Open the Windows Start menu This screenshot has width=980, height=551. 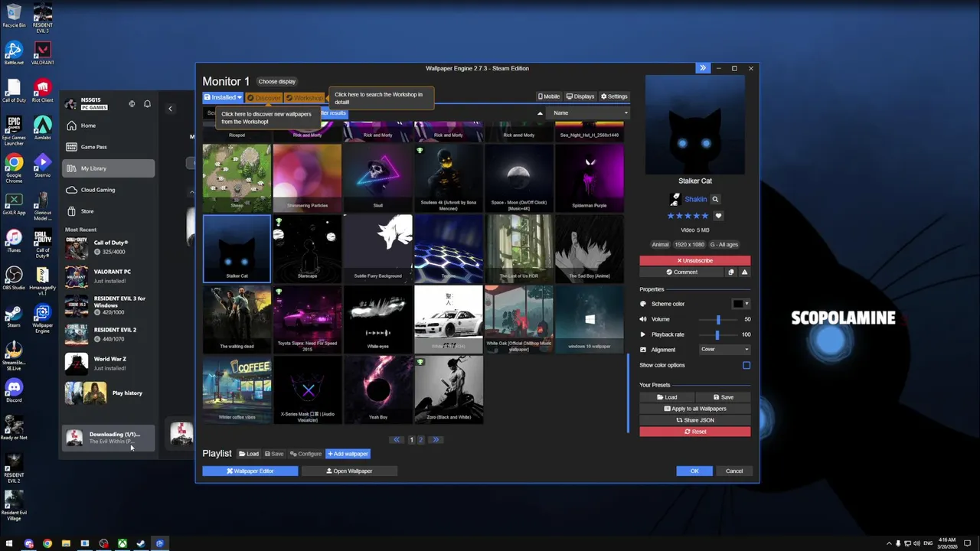10,544
